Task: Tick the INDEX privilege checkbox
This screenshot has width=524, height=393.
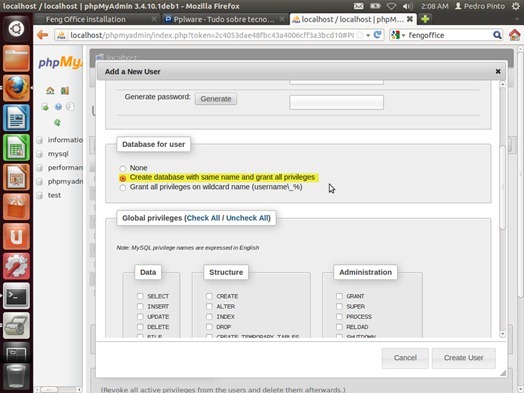Action: [209, 316]
